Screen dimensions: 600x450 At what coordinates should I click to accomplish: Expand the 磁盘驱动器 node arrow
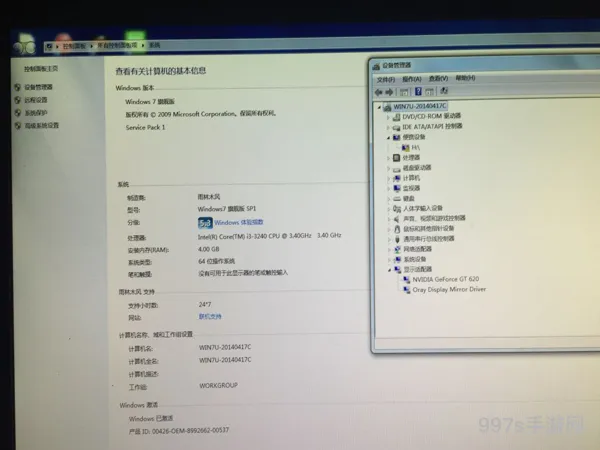pyautogui.click(x=388, y=168)
